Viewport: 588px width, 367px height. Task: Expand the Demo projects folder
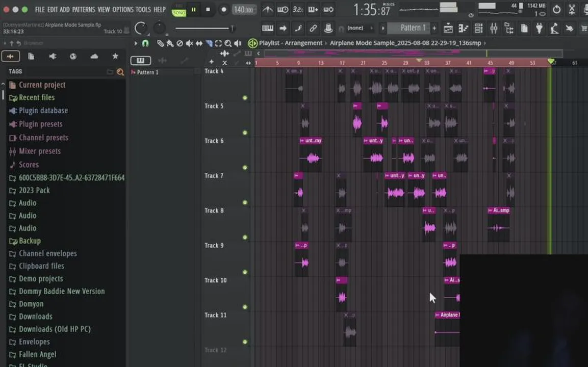(x=41, y=279)
